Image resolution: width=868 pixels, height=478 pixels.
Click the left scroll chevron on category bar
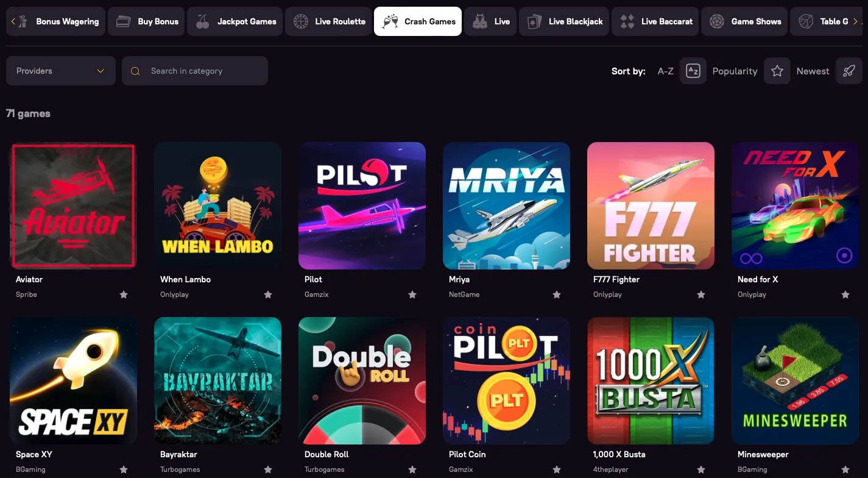(x=12, y=21)
